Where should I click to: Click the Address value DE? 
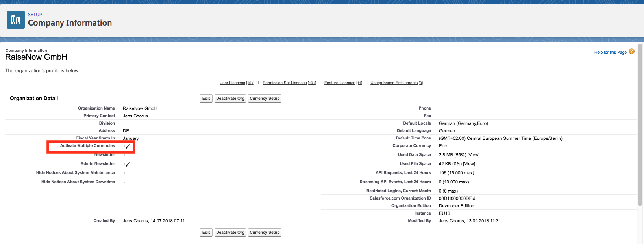(126, 131)
